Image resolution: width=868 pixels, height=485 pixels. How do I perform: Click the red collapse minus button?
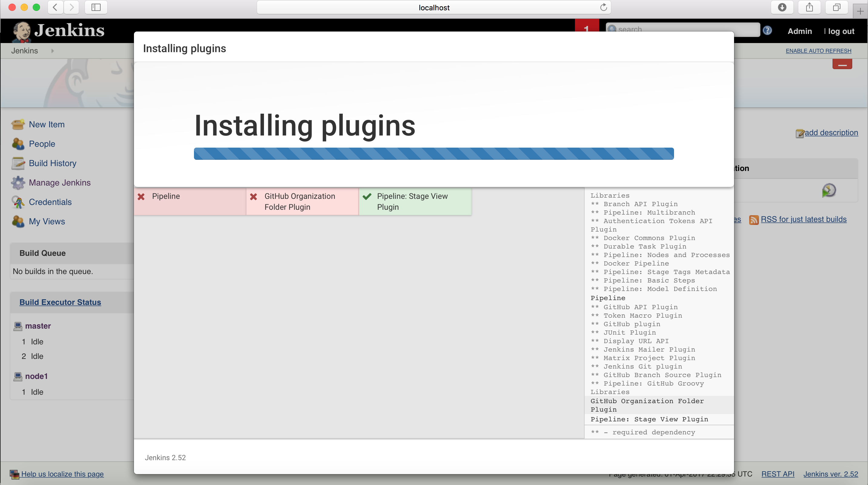pos(842,64)
